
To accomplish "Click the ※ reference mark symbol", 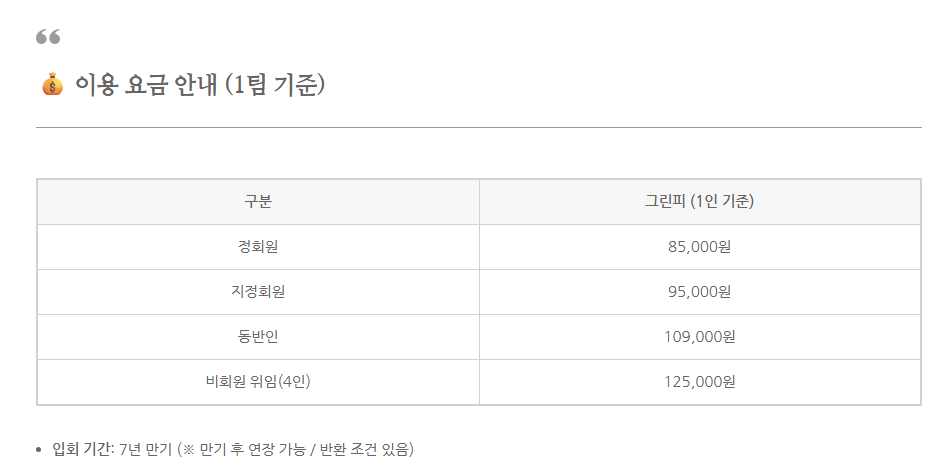I will (x=189, y=449).
